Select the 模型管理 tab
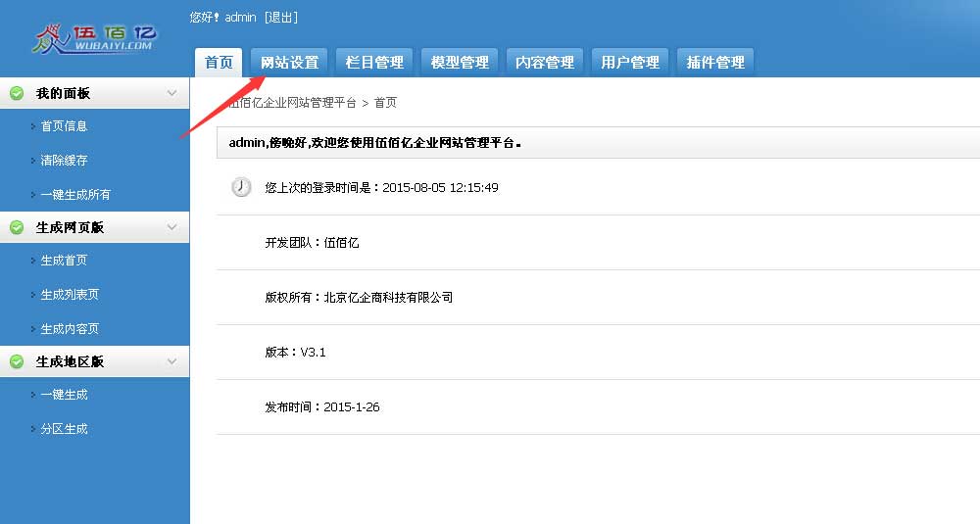The height and width of the screenshot is (524, 980). click(x=460, y=62)
